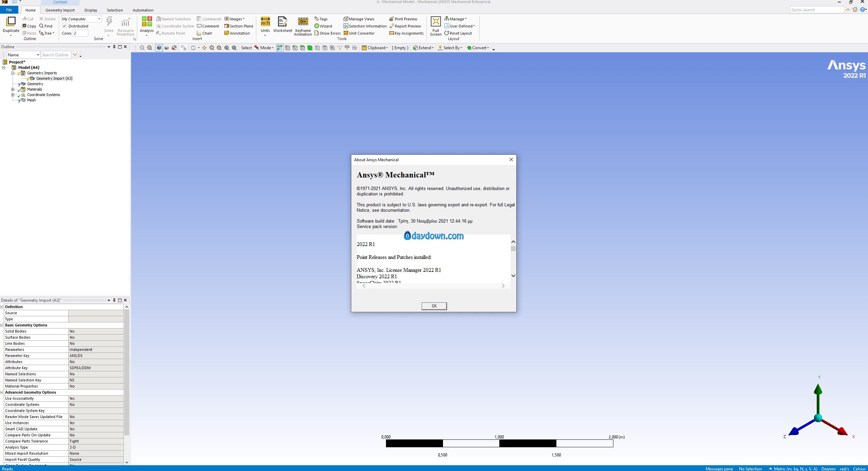Select the Pan tool in graphics toolbar
868x471 pixels.
204,48
